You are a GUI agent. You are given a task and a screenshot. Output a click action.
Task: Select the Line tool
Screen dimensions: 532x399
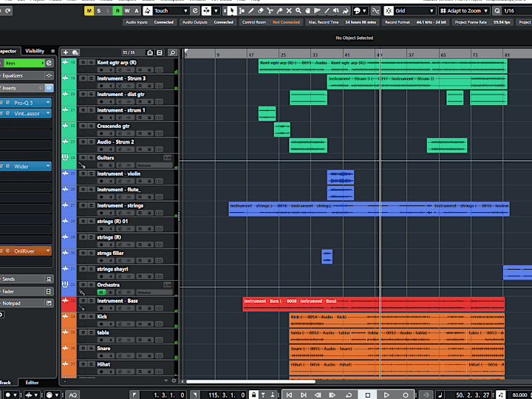(327, 11)
